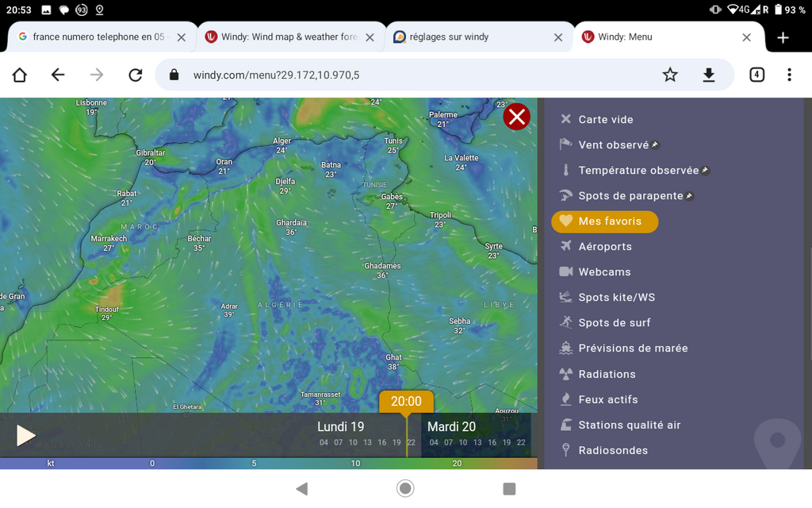Click the Tunis city label
Screen dimensions: 812x508
tap(393, 141)
